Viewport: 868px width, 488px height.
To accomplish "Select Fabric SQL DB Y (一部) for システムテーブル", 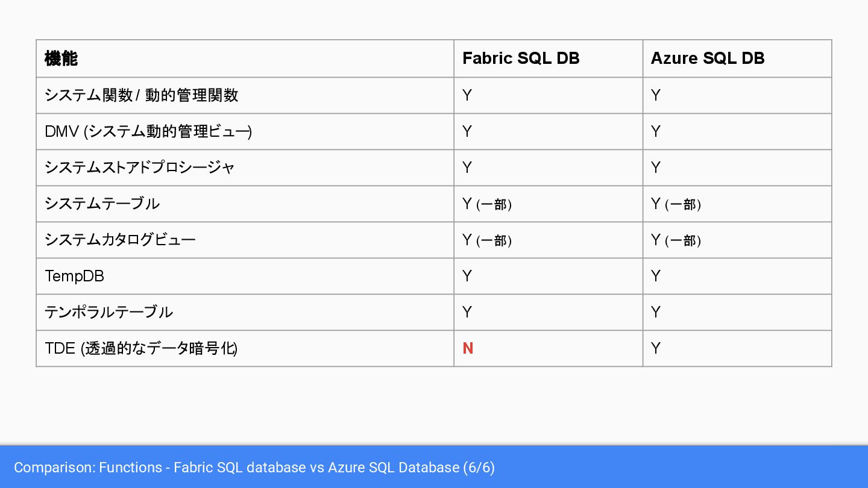I will [x=487, y=204].
